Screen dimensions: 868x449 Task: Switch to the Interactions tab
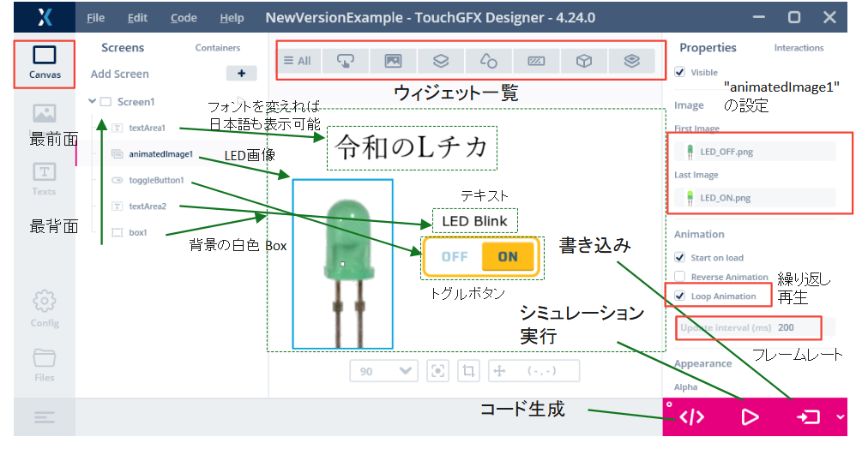[799, 48]
